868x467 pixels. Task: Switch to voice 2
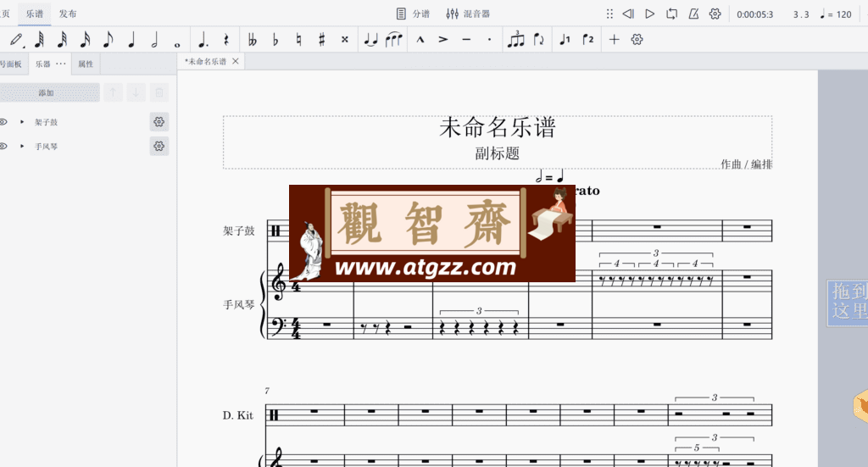point(588,40)
